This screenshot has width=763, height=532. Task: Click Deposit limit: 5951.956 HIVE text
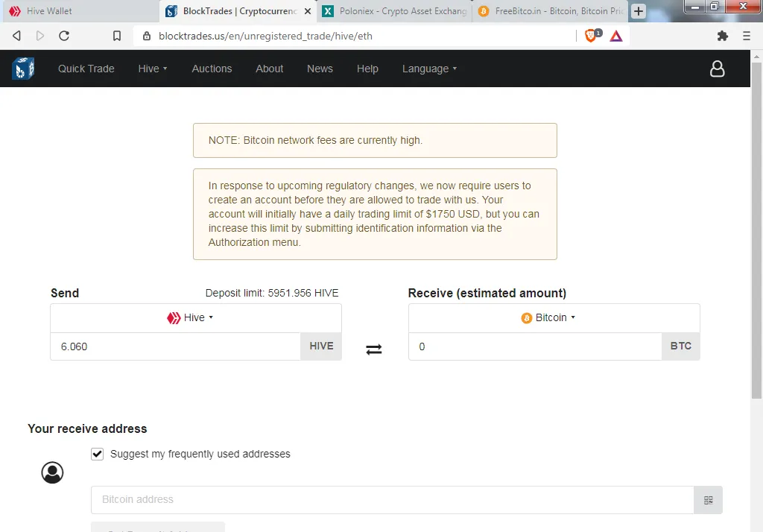[x=271, y=293]
